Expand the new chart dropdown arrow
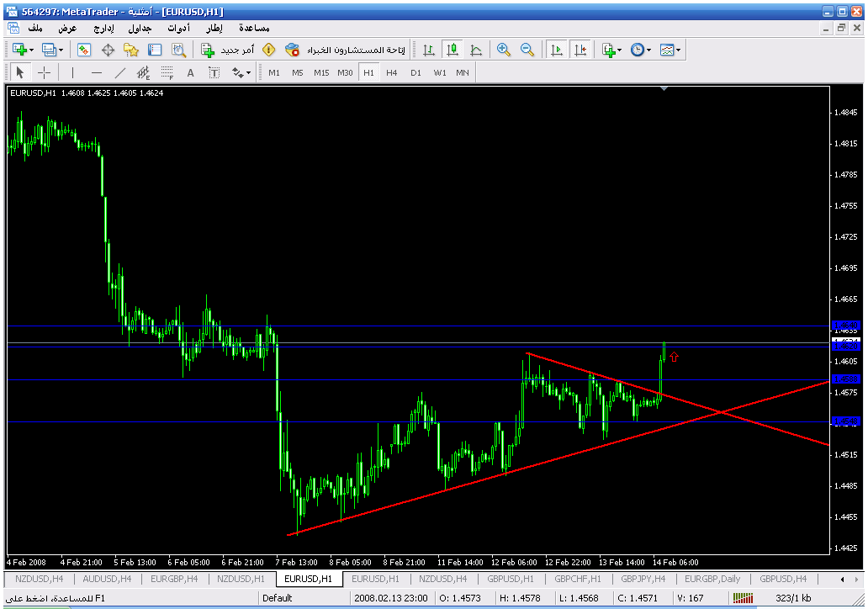The image size is (868, 609). [31, 50]
